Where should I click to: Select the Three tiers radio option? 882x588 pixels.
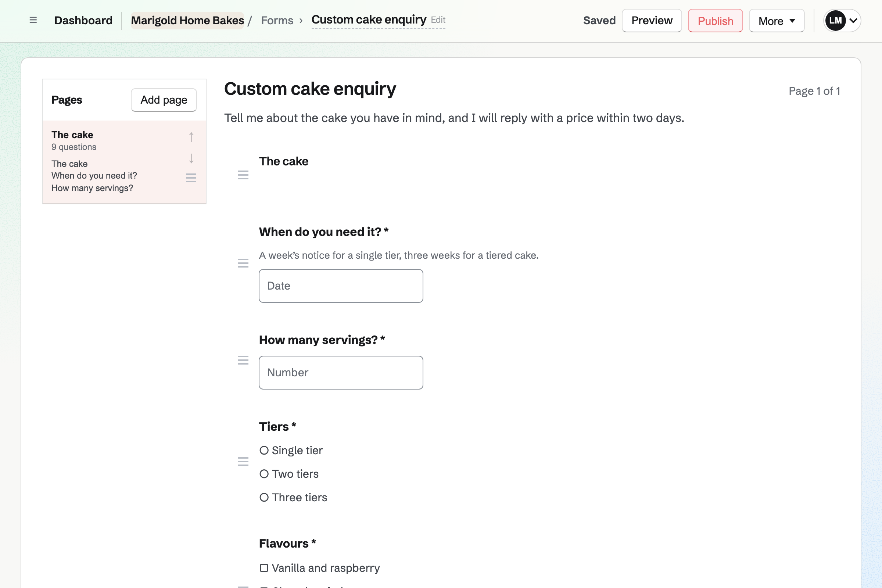point(264,498)
